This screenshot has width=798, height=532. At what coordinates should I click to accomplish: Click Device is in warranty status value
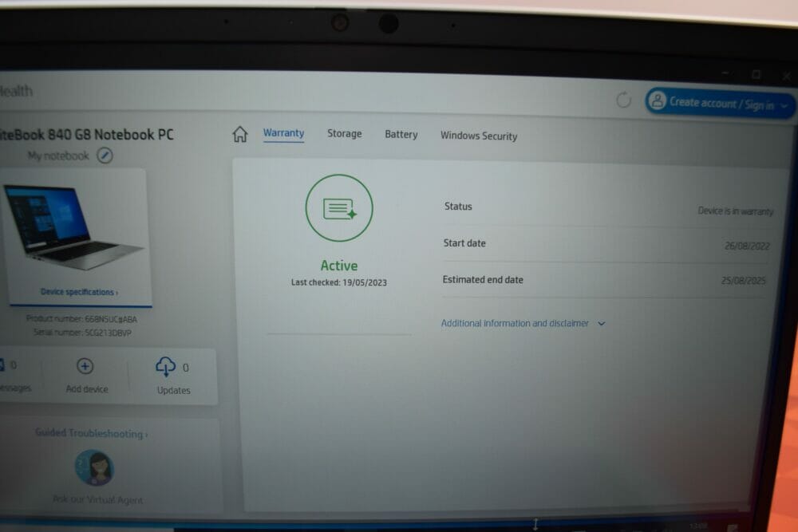click(736, 211)
